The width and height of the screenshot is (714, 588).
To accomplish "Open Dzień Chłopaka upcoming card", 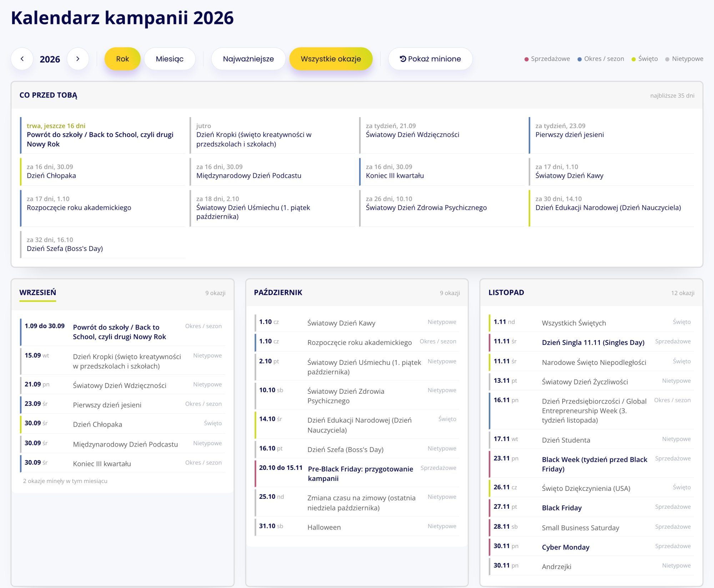I will click(103, 172).
